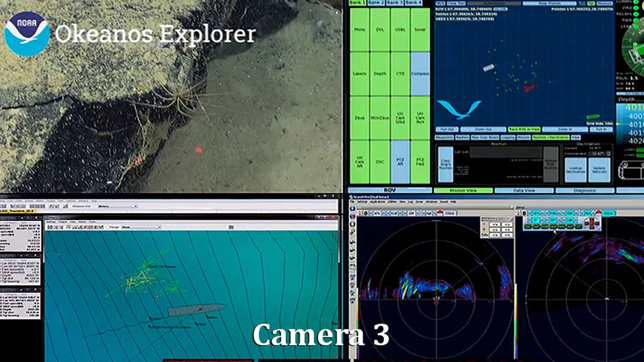Screen dimensions: 644x362
Task: Switch to Bank 3 tab
Action: 395,3
